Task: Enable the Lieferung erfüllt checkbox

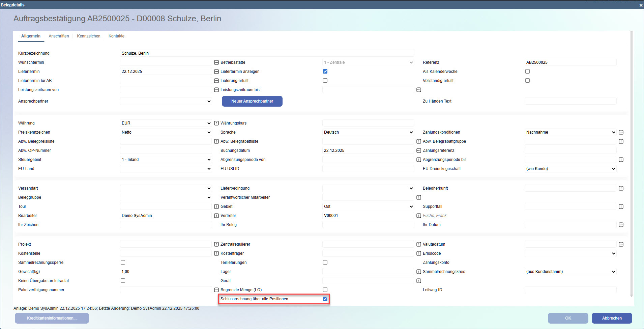Action: [x=325, y=80]
